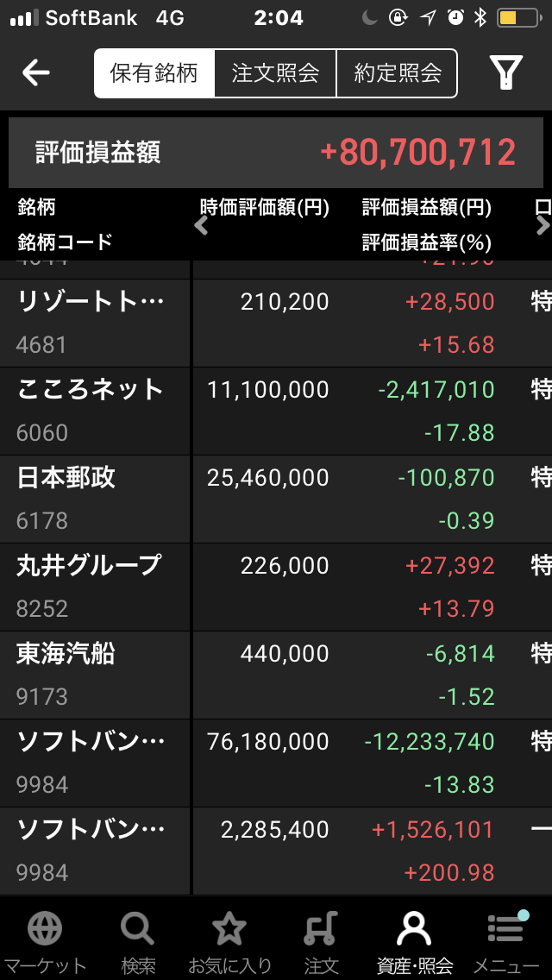Open the こころネット 6060 holding row
Screen dimensions: 552x980
pyautogui.click(x=276, y=411)
